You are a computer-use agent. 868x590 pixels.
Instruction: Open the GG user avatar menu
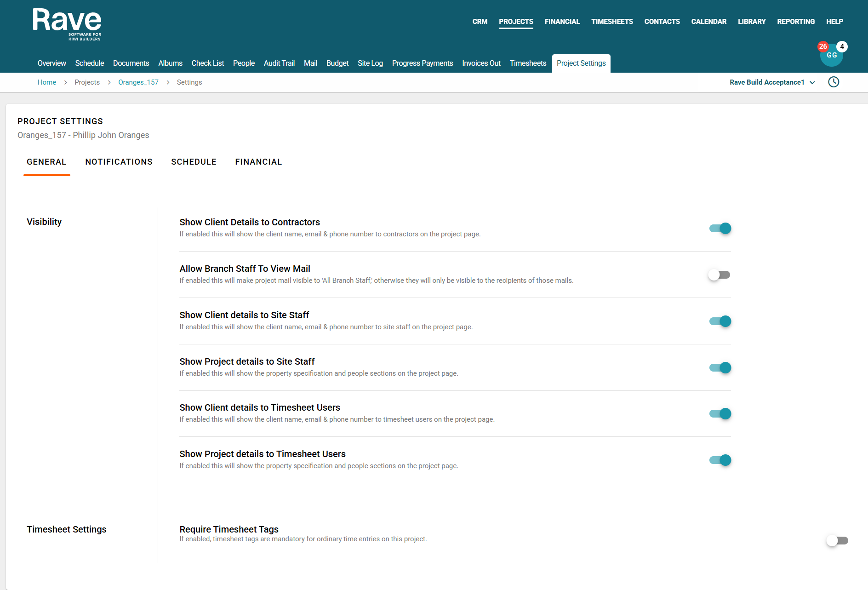[x=832, y=55]
